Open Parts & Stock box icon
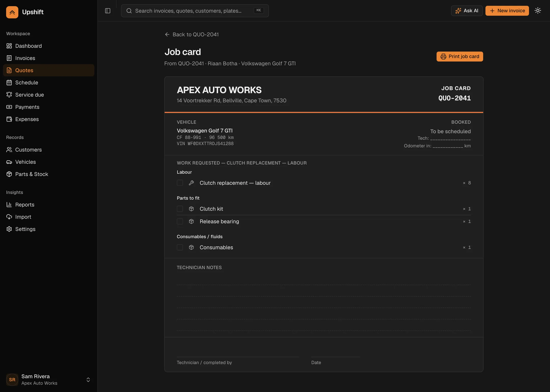Image resolution: width=550 pixels, height=392 pixels. [9, 174]
